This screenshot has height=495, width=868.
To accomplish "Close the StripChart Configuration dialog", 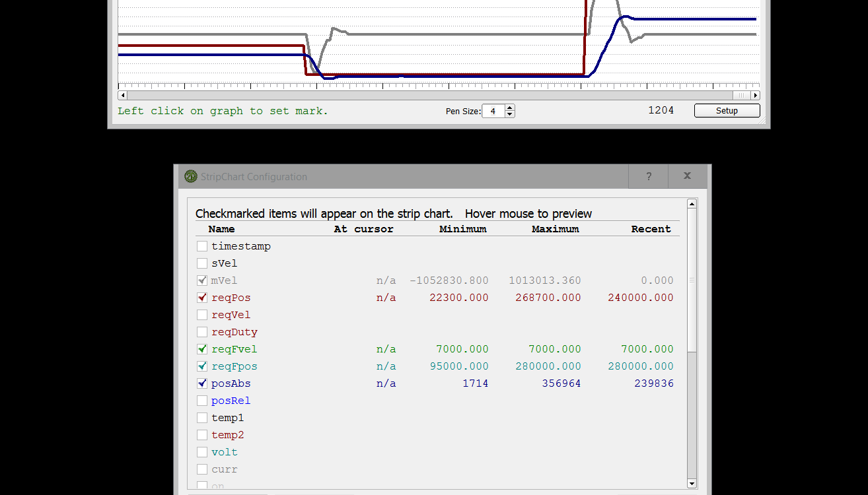I will coord(687,176).
